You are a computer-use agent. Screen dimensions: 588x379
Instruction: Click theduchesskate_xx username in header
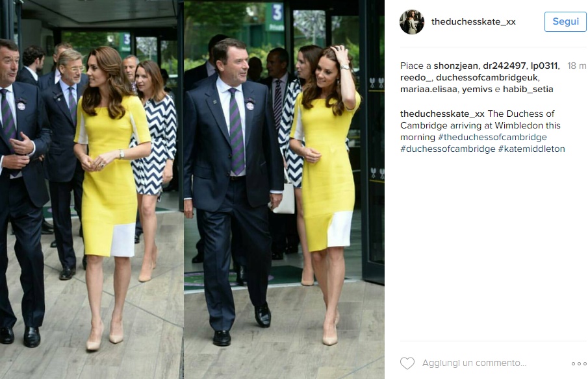tap(473, 21)
